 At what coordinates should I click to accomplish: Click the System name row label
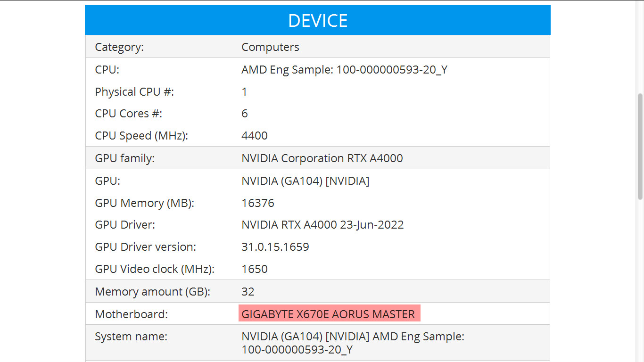pos(131,337)
